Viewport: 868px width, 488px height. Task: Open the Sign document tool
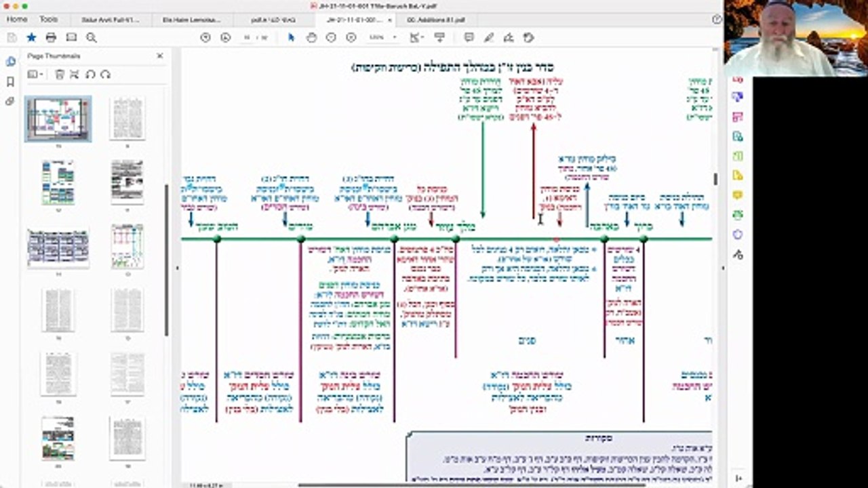509,37
